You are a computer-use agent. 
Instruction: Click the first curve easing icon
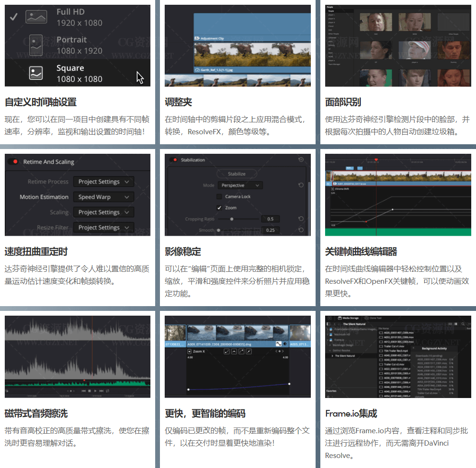[x=227, y=351]
